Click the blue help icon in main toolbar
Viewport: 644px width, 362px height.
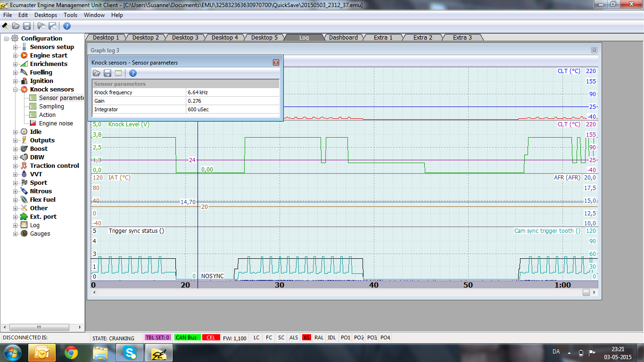[67, 26]
